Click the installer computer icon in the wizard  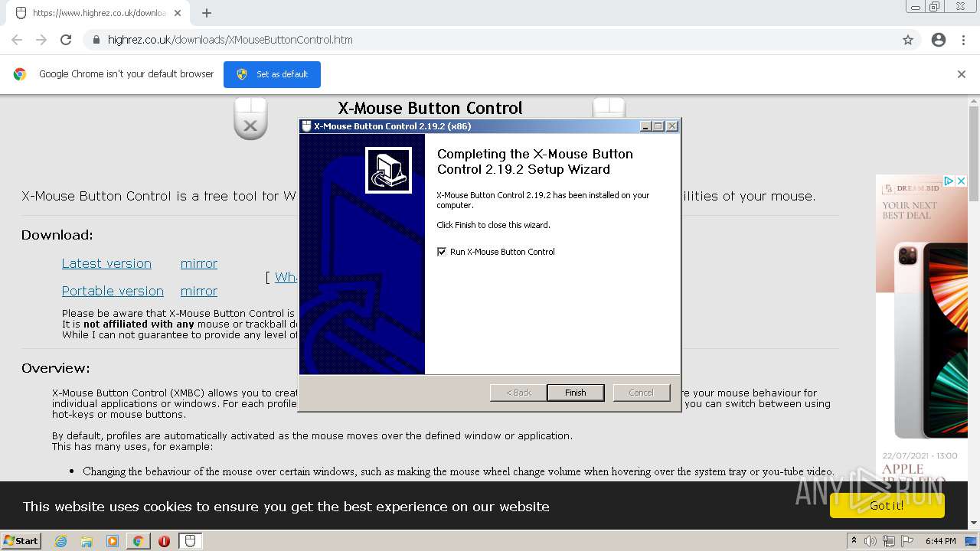(389, 170)
